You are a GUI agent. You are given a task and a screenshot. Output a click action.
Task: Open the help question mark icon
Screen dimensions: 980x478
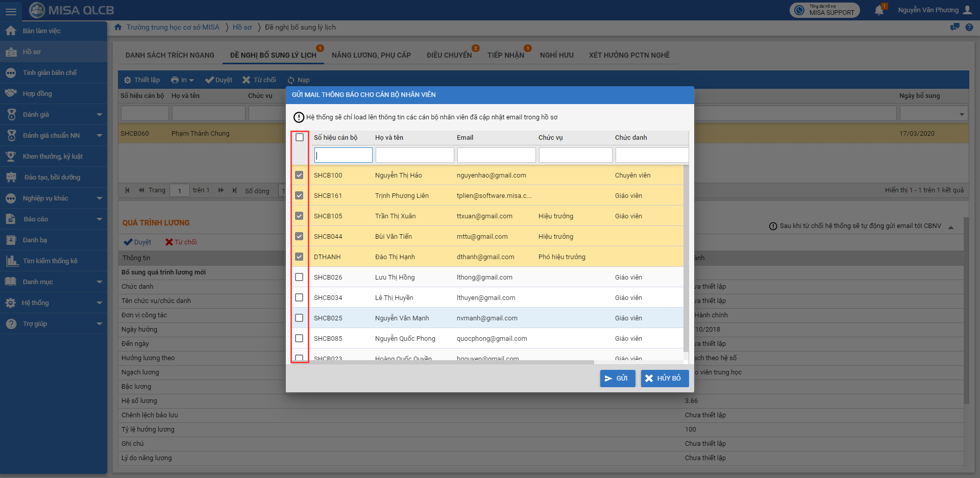tap(969, 28)
